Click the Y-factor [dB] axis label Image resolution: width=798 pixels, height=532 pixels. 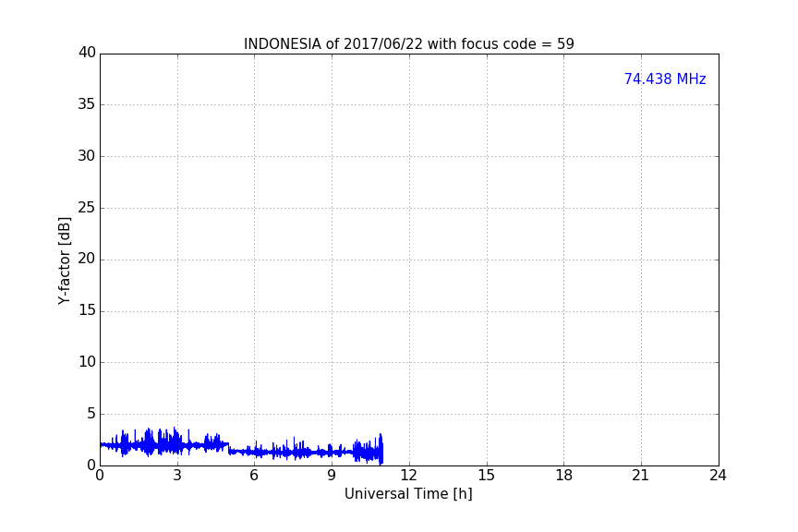click(x=64, y=260)
